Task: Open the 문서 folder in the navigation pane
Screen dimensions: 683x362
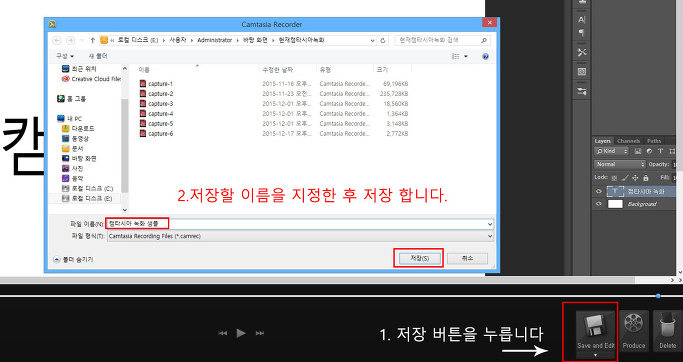Action: 73,149
